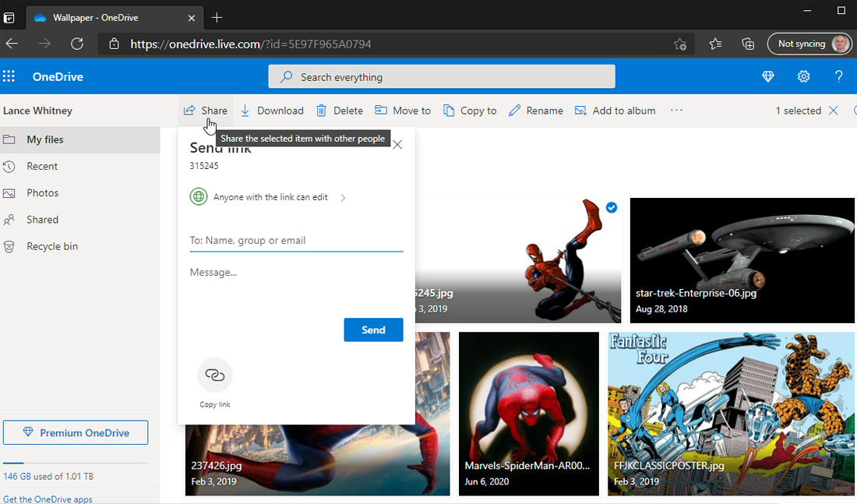The width and height of the screenshot is (857, 504).
Task: Click Add to album
Action: point(615,111)
